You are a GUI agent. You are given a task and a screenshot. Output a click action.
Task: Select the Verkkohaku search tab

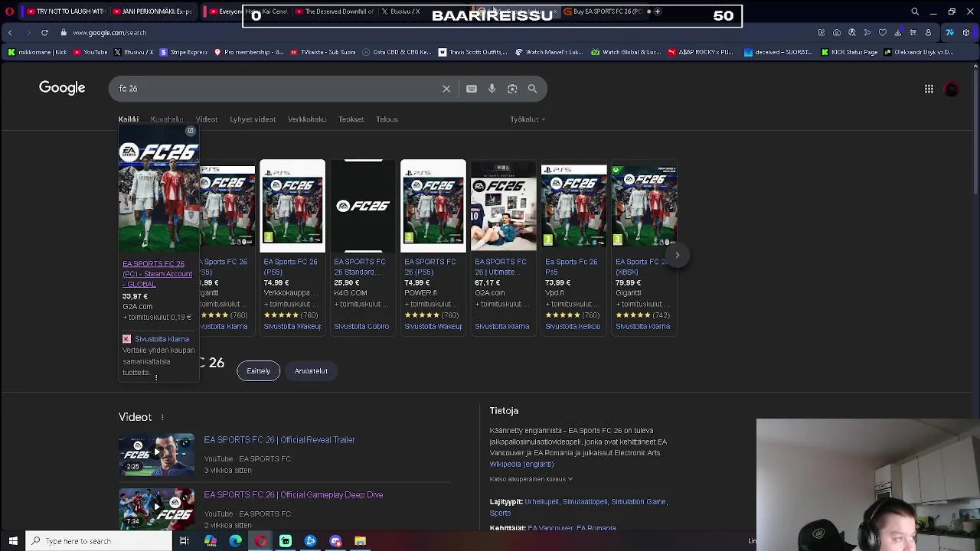coord(307,119)
